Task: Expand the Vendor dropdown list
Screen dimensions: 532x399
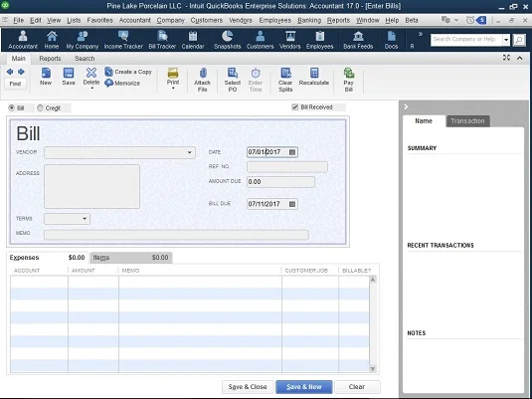Action: (190, 152)
